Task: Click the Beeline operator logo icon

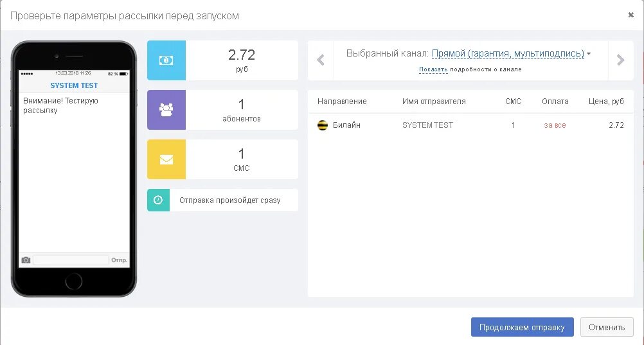Action: (323, 125)
